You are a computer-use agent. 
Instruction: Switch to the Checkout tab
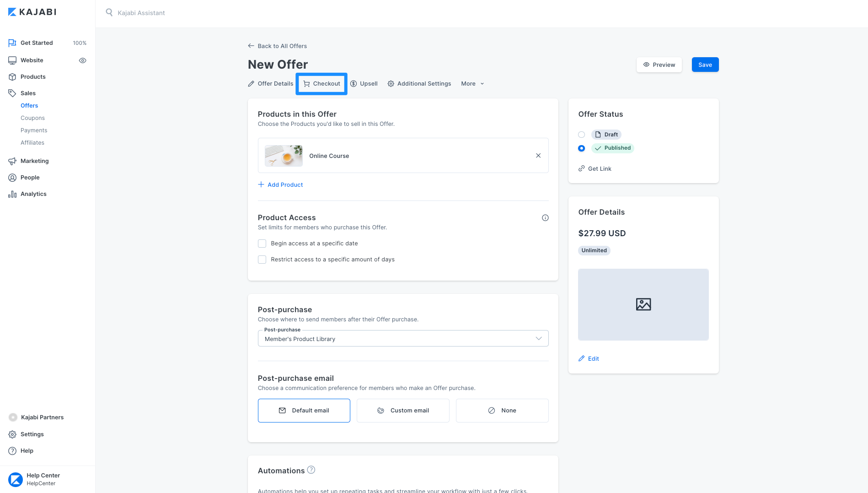click(321, 84)
